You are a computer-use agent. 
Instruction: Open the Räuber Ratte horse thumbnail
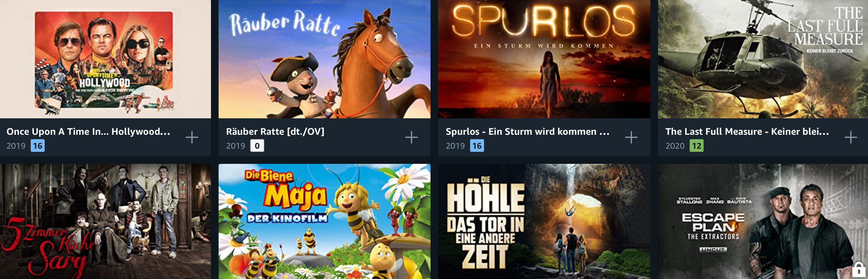pos(324,59)
